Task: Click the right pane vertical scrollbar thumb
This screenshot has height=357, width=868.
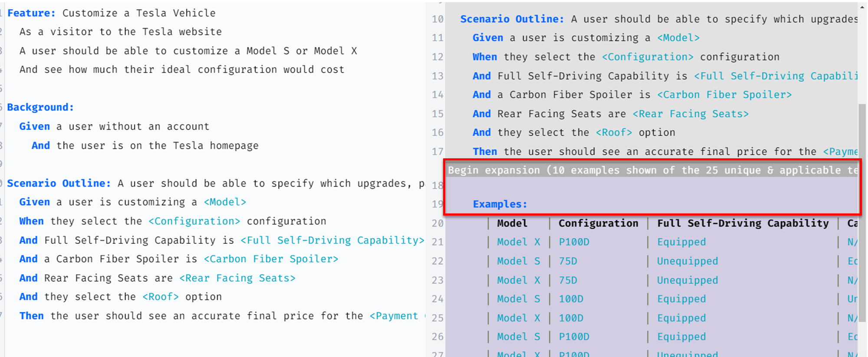Action: tap(862, 213)
